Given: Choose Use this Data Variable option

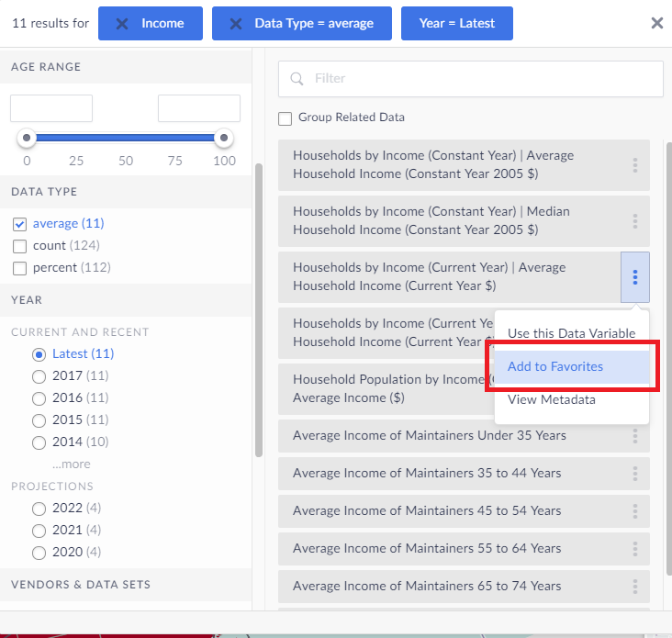Looking at the screenshot, I should [x=571, y=333].
